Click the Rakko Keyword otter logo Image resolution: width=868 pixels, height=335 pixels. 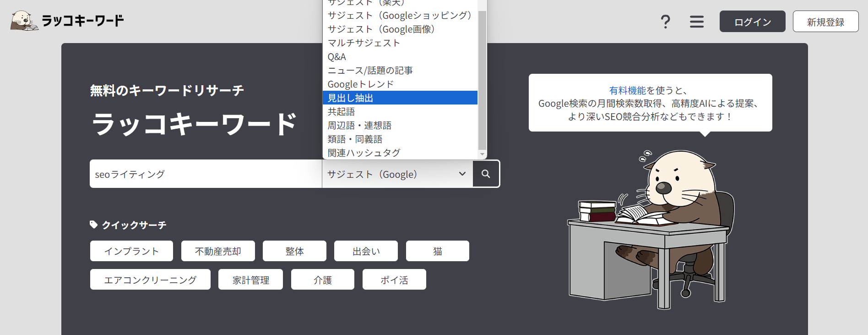[24, 21]
